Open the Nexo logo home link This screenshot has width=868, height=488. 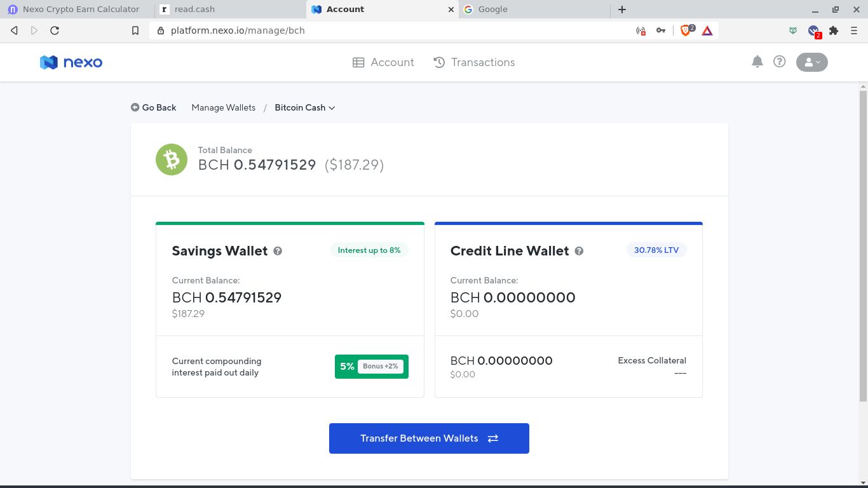pos(71,62)
